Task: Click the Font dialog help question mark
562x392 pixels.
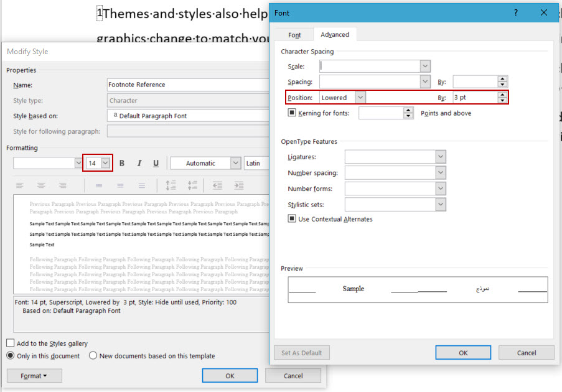Action: coord(516,13)
